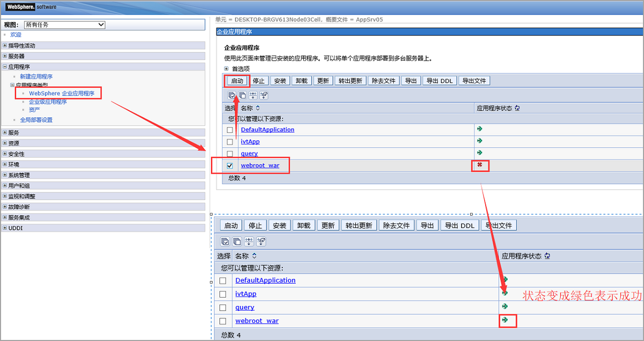Open 新建应用程序 in navigation
644x341 pixels.
(36, 77)
